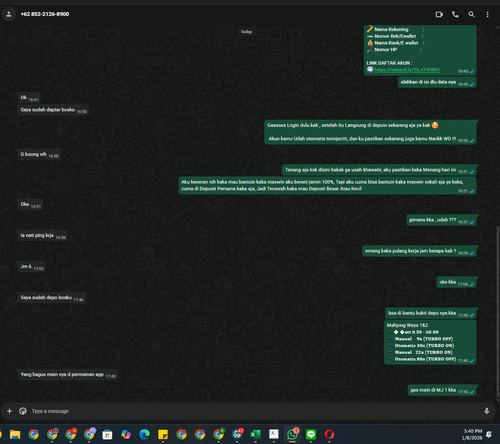Select the 'Tenang aja kak disini' message
Screen dimensions: 500x444
coord(379,170)
